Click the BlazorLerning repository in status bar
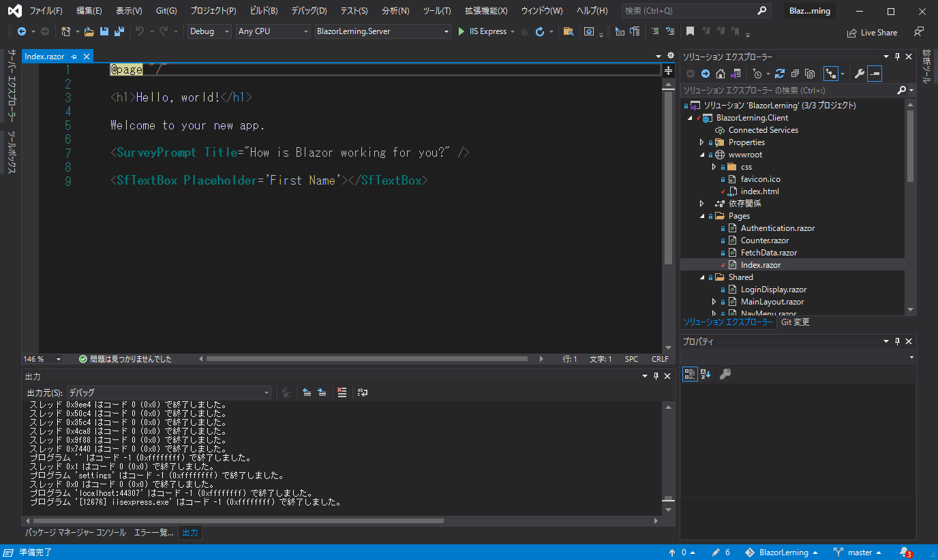Viewport: 938px width, 560px height. coord(781,553)
